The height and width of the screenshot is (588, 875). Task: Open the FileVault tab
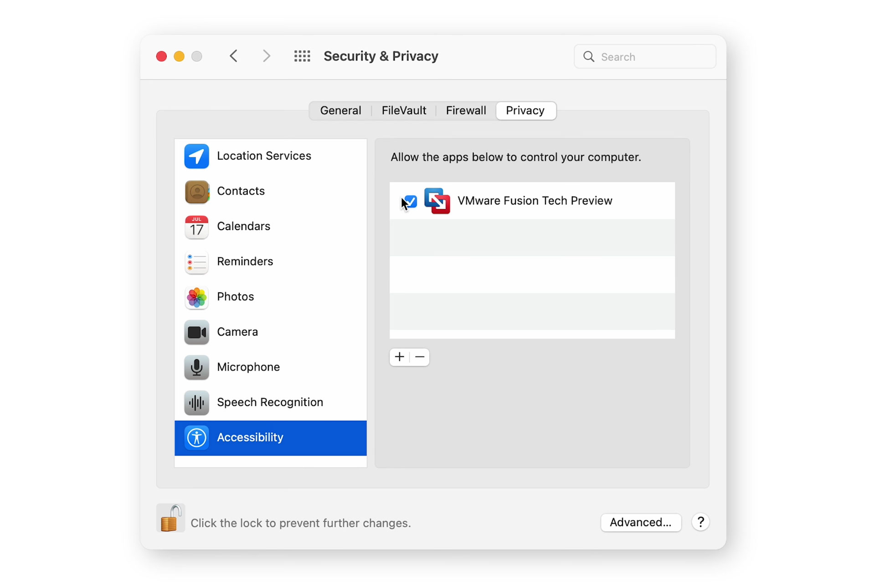pos(404,111)
